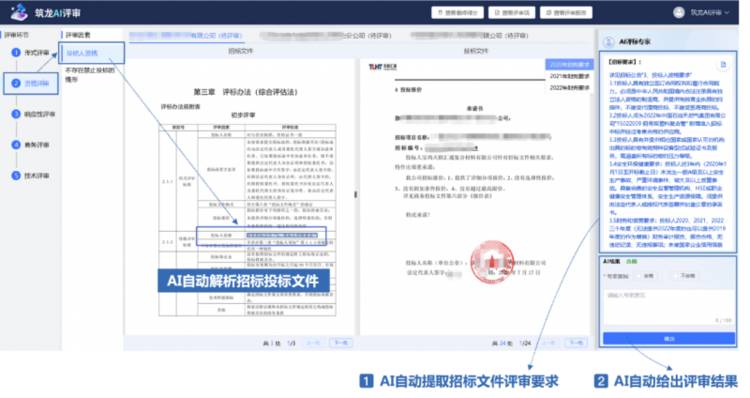Switch to the 分公司 (待评审) bidder tab
The width and height of the screenshot is (750, 398).
pyautogui.click(x=326, y=35)
